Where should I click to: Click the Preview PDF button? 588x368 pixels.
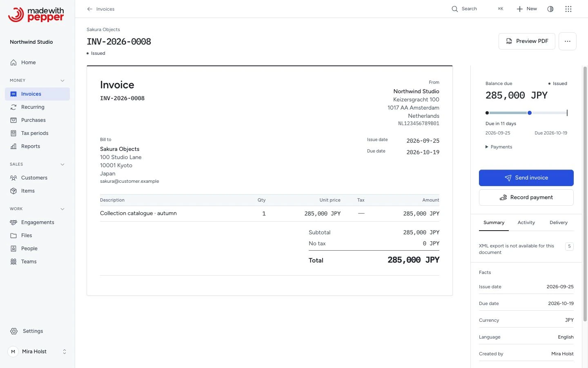[x=527, y=41]
